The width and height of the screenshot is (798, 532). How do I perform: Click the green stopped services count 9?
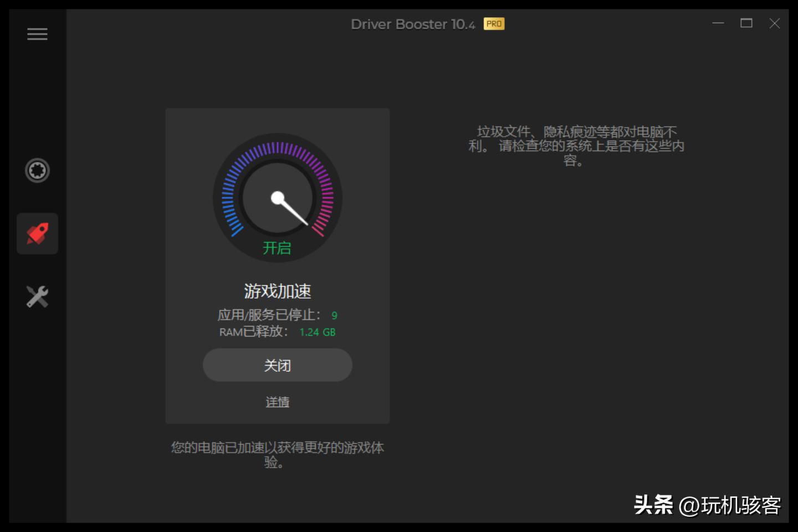pos(334,315)
